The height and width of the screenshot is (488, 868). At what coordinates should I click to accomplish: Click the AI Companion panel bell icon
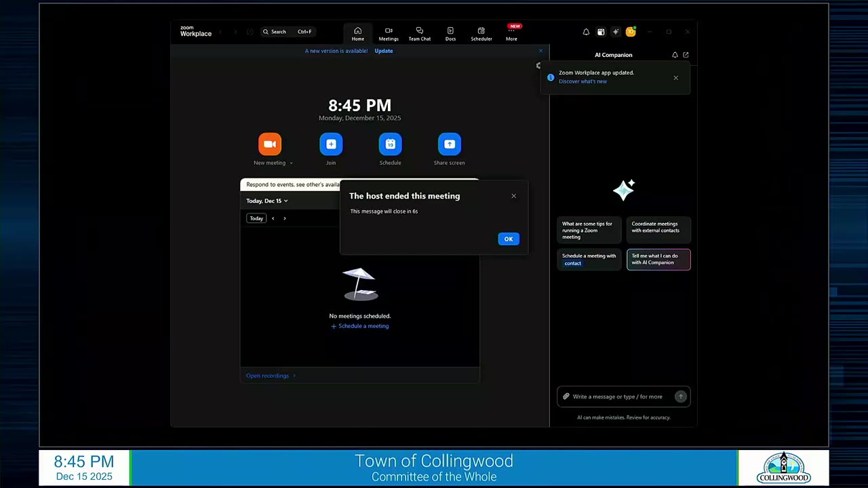point(675,55)
